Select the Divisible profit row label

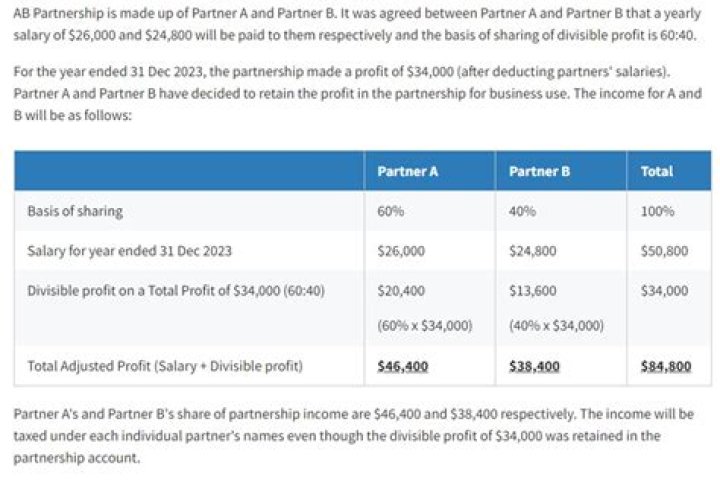176,291
